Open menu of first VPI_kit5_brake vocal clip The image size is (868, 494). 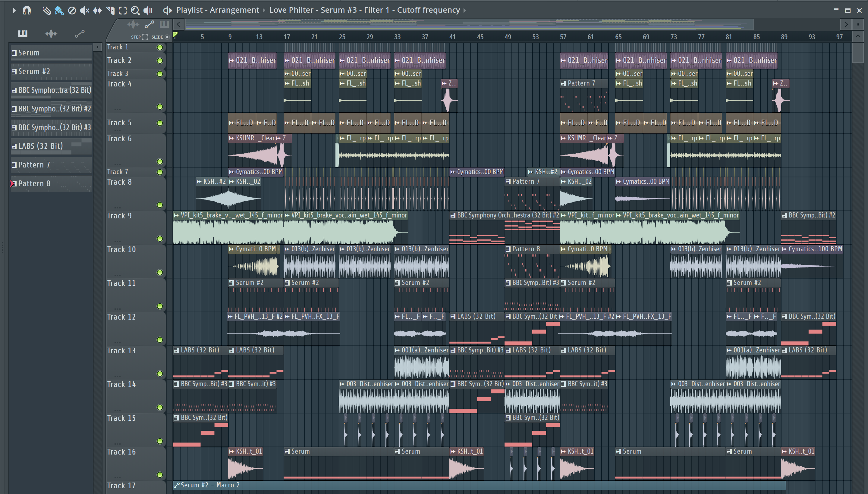(x=176, y=215)
